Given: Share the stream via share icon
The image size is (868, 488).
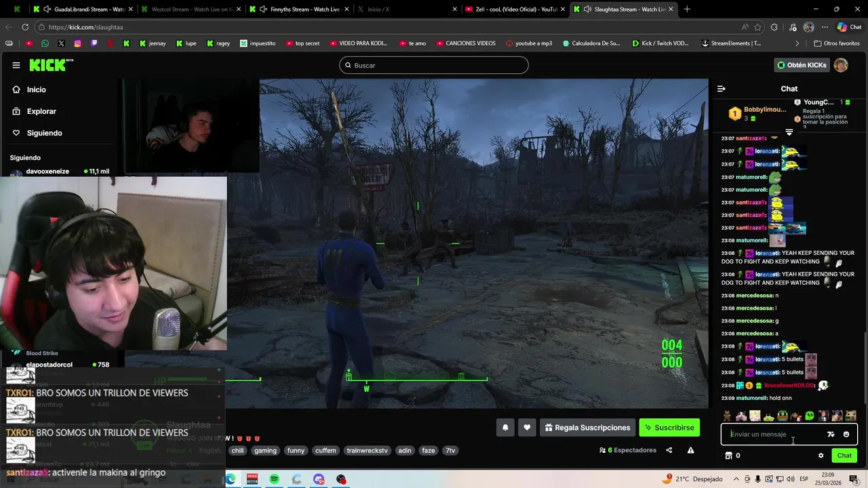Looking at the screenshot, I should 669,450.
